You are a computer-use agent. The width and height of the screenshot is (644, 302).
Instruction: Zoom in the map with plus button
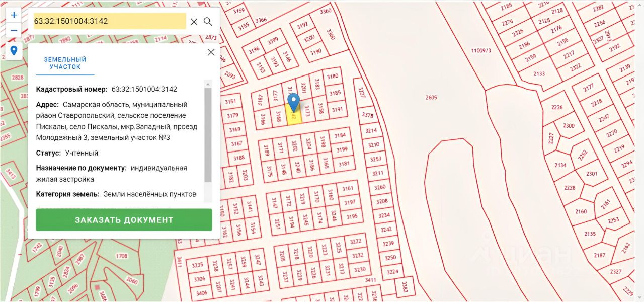[x=14, y=15]
